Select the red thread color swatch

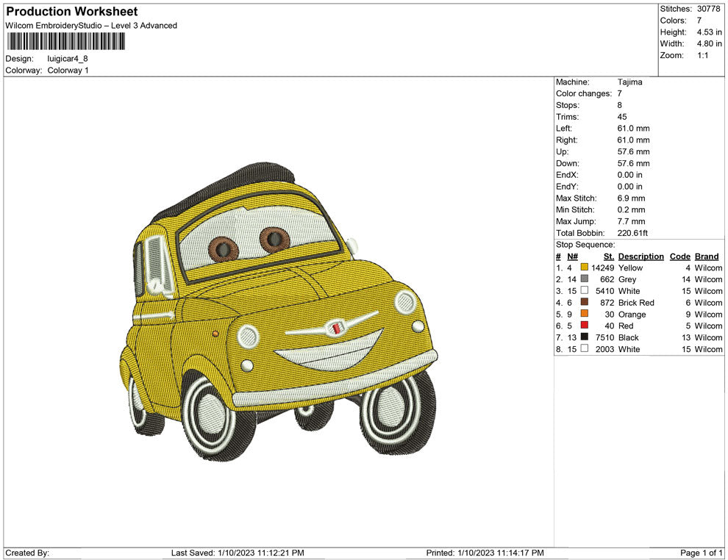585,326
